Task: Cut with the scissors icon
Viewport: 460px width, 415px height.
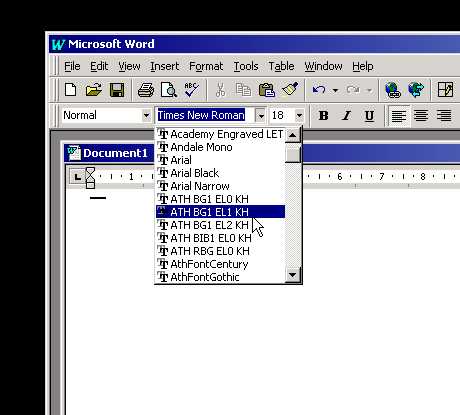Action: 220,90
